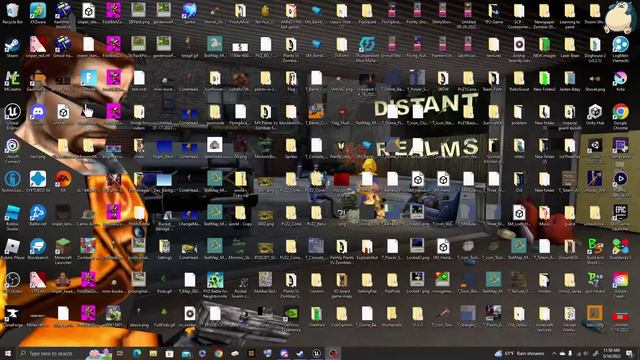Select the Roblox Studio shortcut
This screenshot has height=360, width=640.
[12, 216]
